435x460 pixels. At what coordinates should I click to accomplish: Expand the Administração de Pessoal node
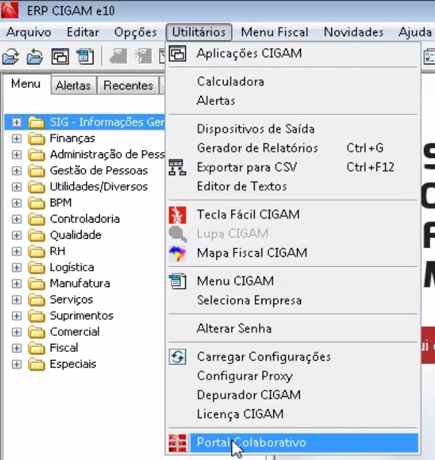tap(16, 155)
